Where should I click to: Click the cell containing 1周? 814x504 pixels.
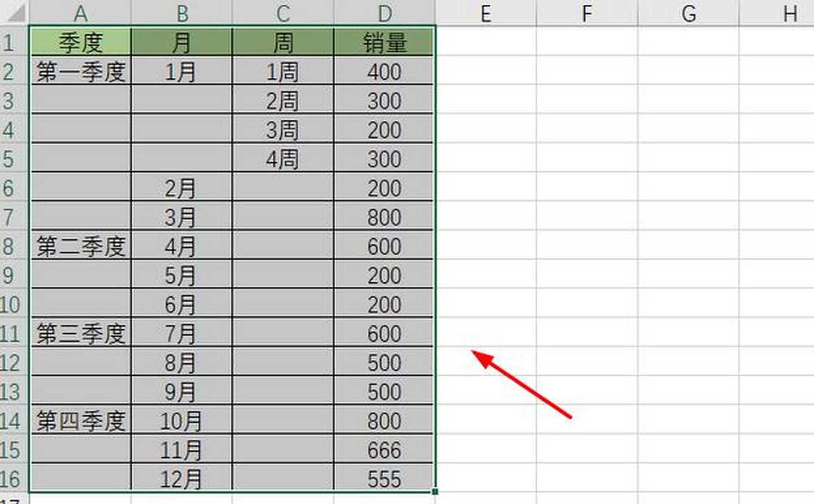pos(284,72)
